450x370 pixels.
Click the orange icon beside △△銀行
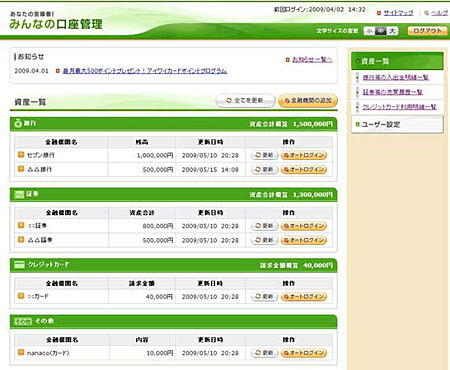(x=21, y=169)
